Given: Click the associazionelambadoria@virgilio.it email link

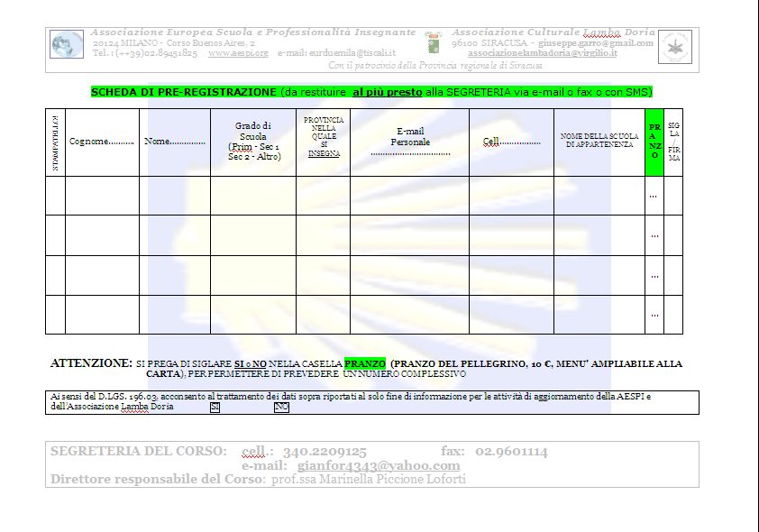Looking at the screenshot, I should [x=542, y=53].
